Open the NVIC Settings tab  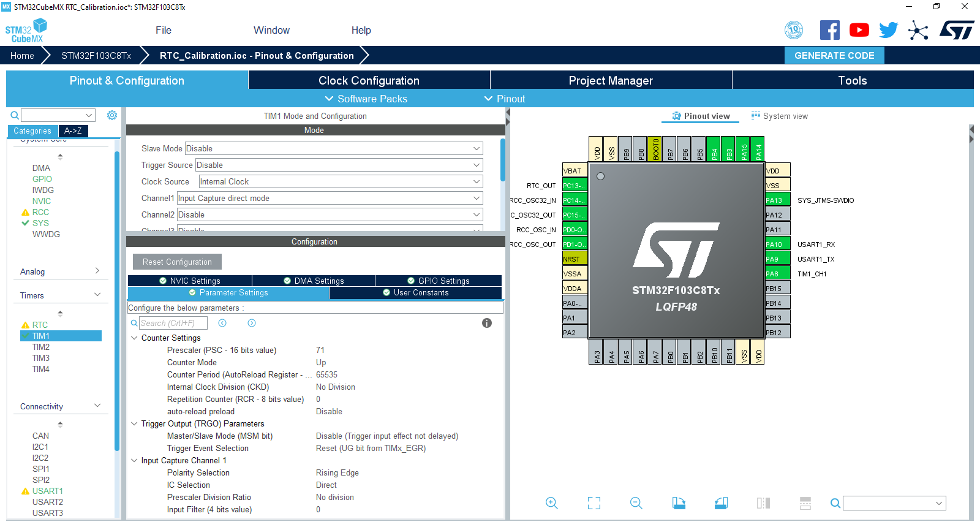point(189,281)
